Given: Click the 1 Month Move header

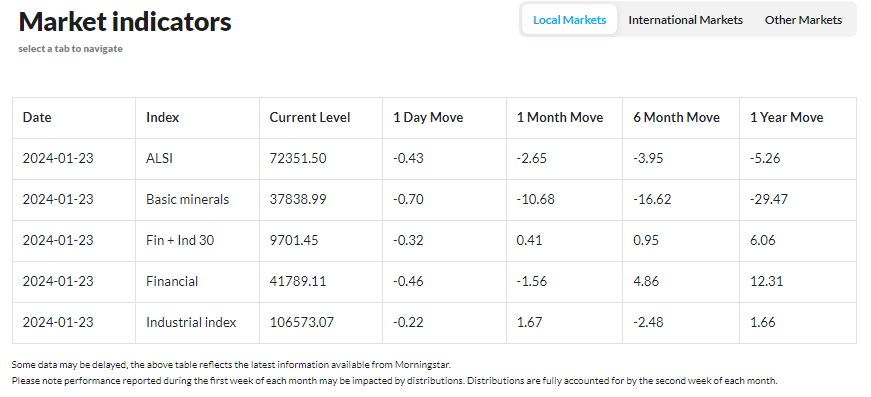Looking at the screenshot, I should click(559, 118).
